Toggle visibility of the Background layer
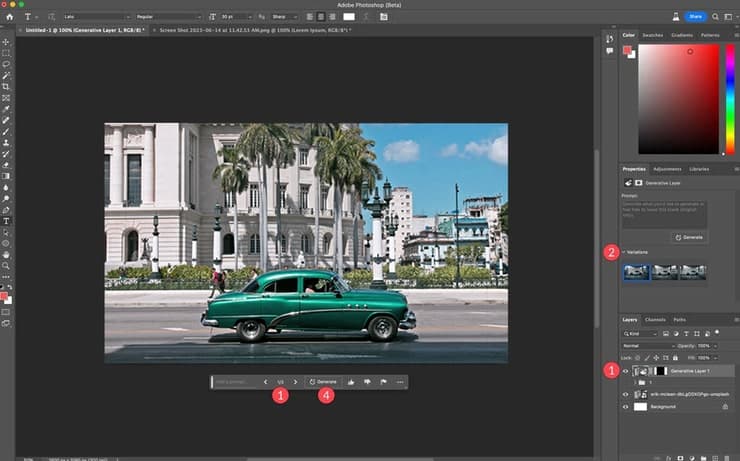 pyautogui.click(x=626, y=406)
